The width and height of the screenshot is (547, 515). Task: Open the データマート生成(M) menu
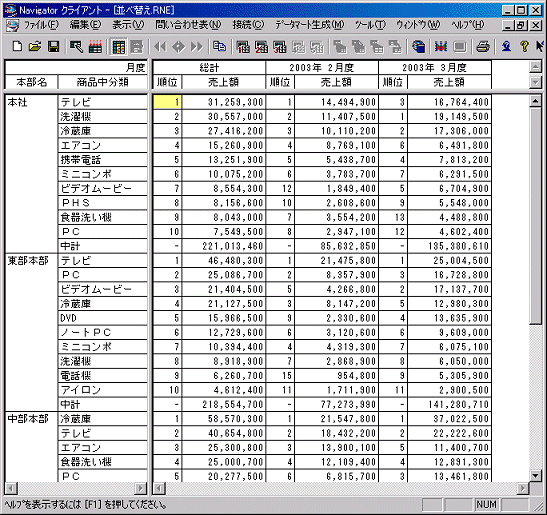click(309, 25)
